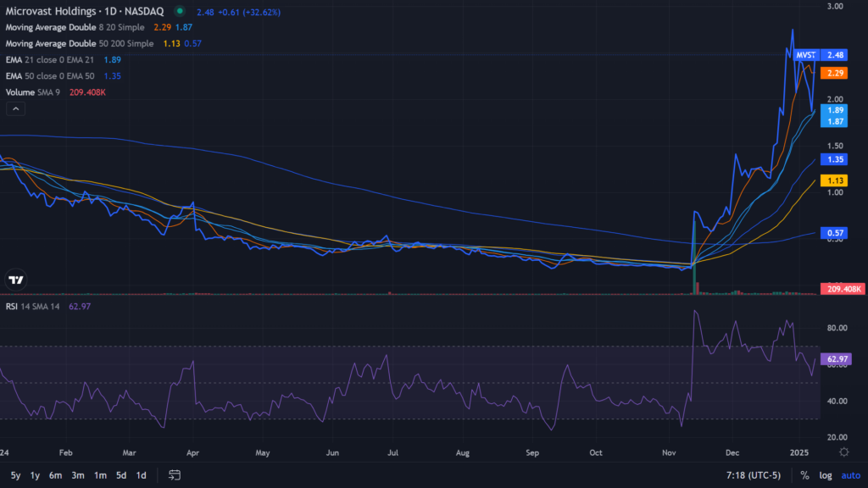The image size is (868, 488).
Task: Click the green market status dot
Action: click(179, 12)
